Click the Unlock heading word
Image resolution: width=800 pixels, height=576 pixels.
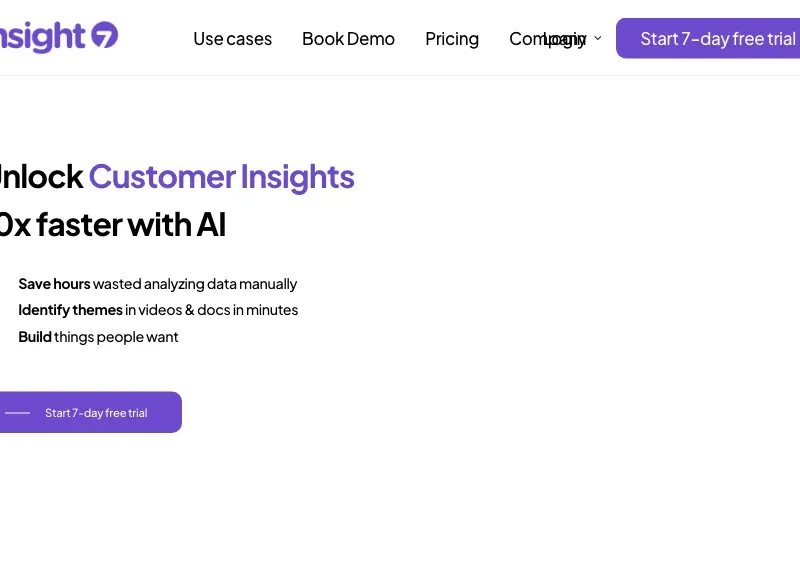[x=41, y=177]
